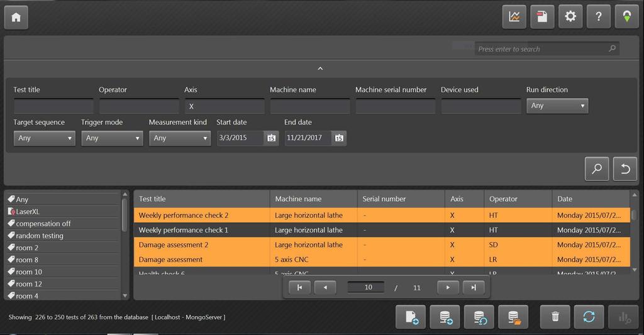The image size is (644, 335).
Task: Select the room 4 tag
Action: tap(64, 295)
